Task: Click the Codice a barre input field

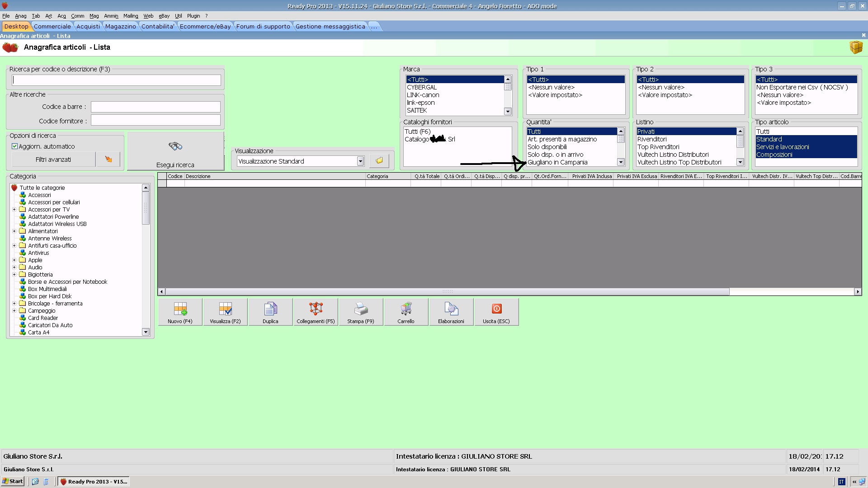Action: [156, 107]
